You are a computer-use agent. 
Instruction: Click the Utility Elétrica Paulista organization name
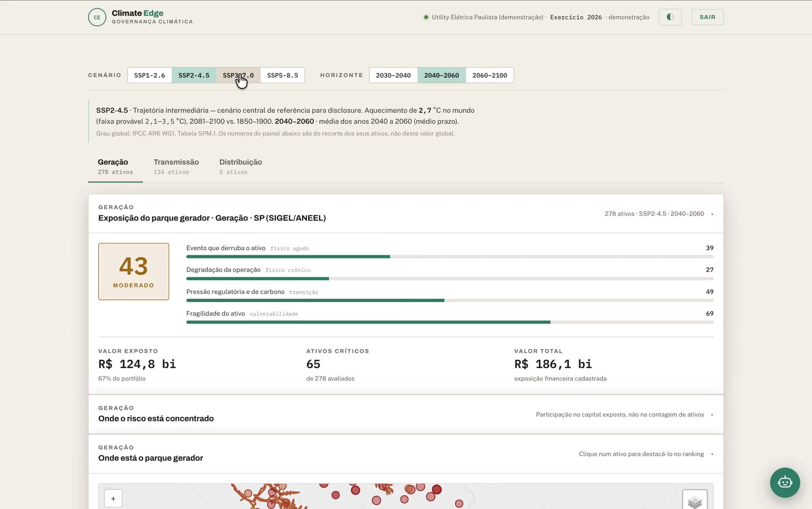point(488,17)
